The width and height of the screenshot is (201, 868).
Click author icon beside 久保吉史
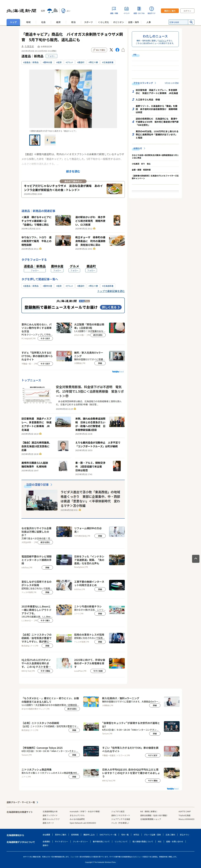23,47
